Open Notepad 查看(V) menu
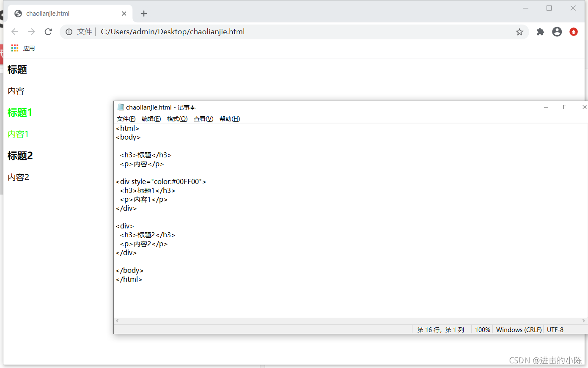 coord(203,119)
